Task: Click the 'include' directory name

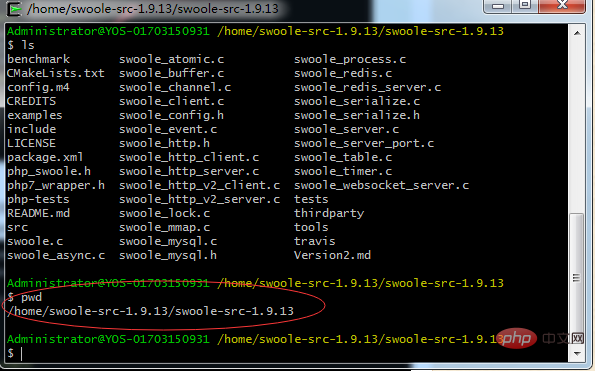Action: click(x=31, y=129)
